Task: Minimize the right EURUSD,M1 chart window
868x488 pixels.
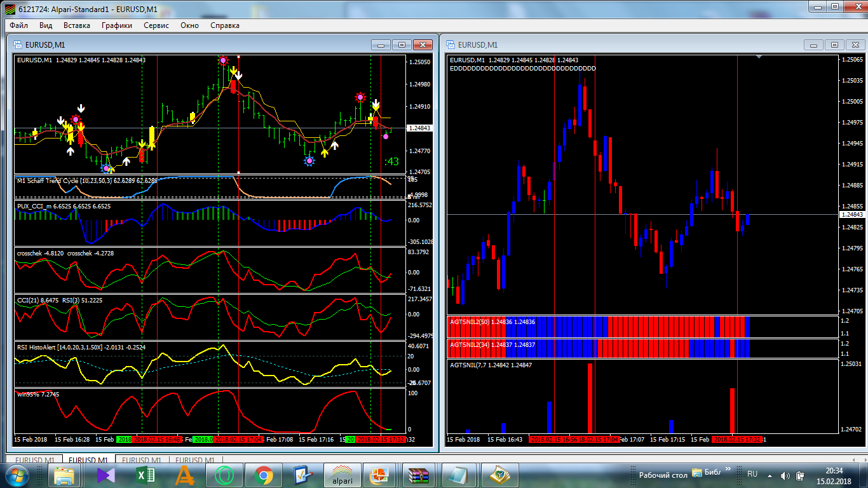Action: click(814, 44)
